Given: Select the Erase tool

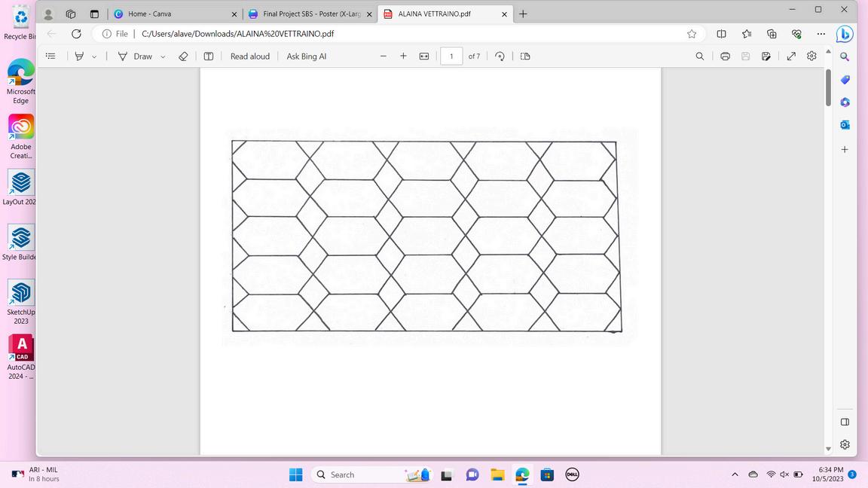Looking at the screenshot, I should click(183, 56).
